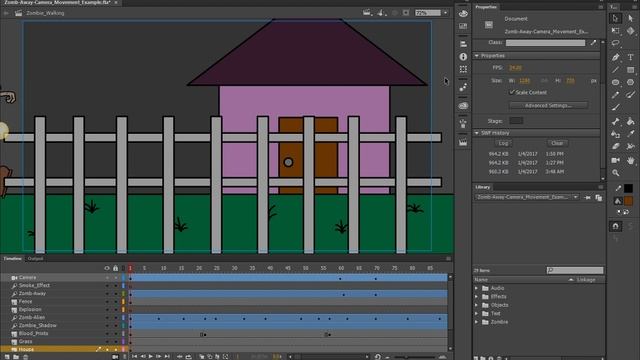Lock the Explosion layer
The image size is (640, 360).
pyautogui.click(x=116, y=310)
